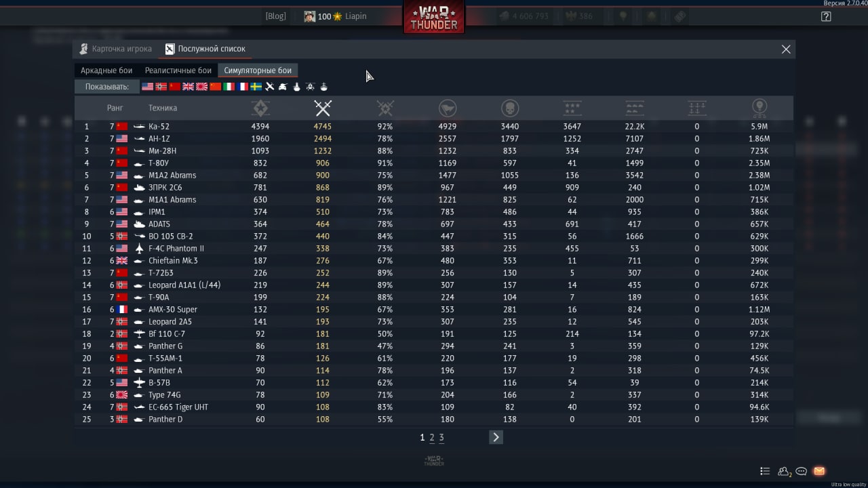Select the ЗПРК 2С6 row
The width and height of the screenshot is (868, 488).
(434, 188)
